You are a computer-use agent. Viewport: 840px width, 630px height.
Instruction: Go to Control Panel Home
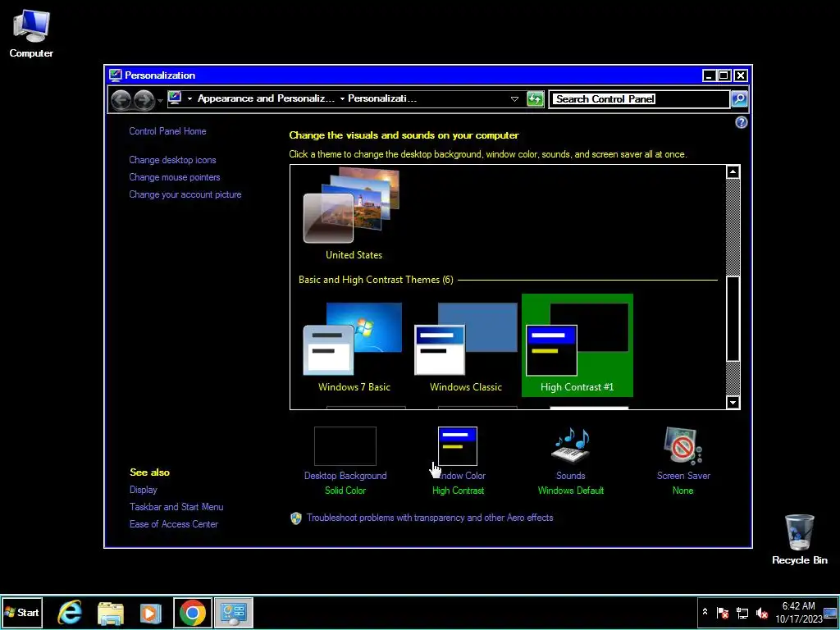click(x=167, y=131)
